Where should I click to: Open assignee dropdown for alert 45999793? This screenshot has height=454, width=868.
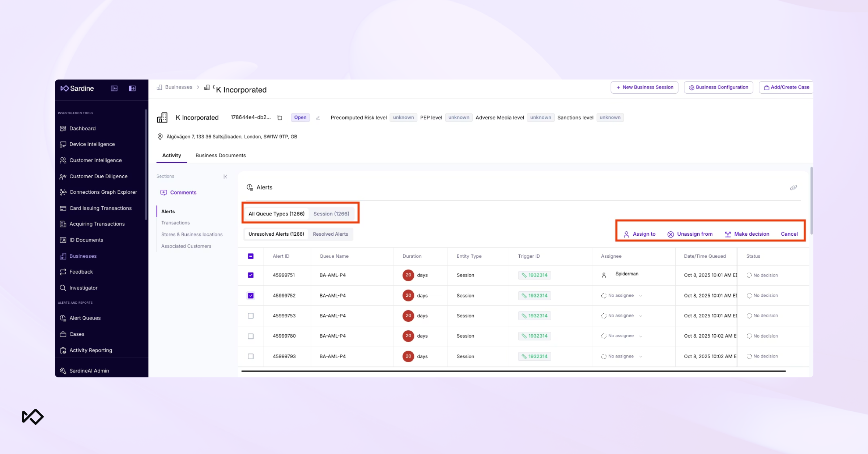(x=641, y=356)
